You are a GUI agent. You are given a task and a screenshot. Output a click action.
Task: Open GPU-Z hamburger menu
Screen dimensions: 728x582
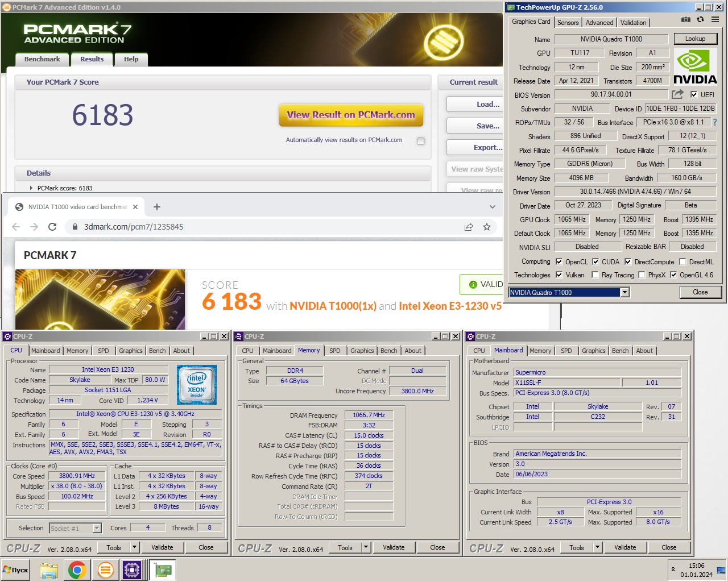pyautogui.click(x=715, y=19)
